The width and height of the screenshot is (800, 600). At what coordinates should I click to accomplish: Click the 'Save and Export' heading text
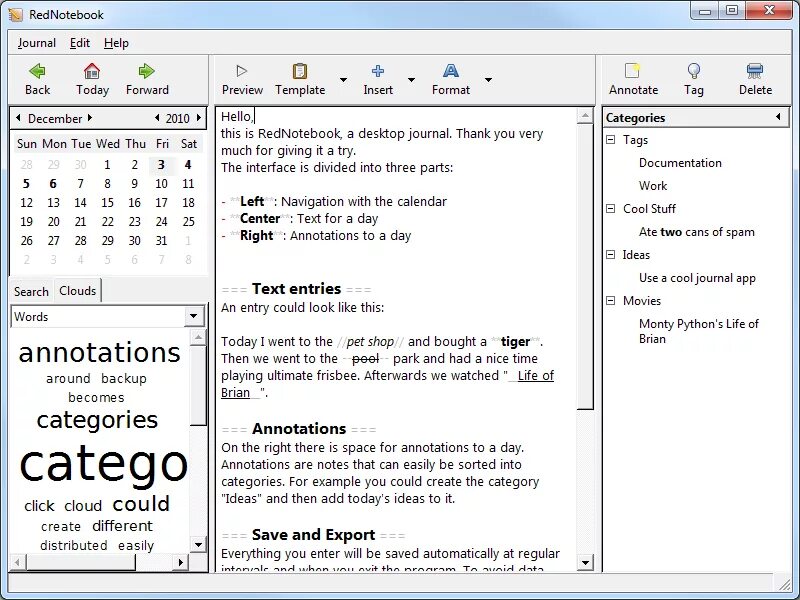[313, 535]
